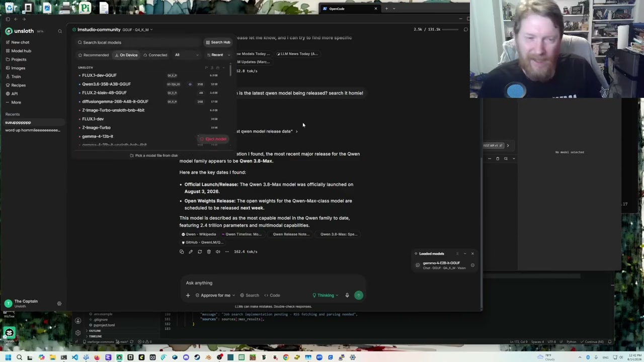This screenshot has width=644, height=362.
Task: Click microphone voice input icon
Action: [347, 295]
